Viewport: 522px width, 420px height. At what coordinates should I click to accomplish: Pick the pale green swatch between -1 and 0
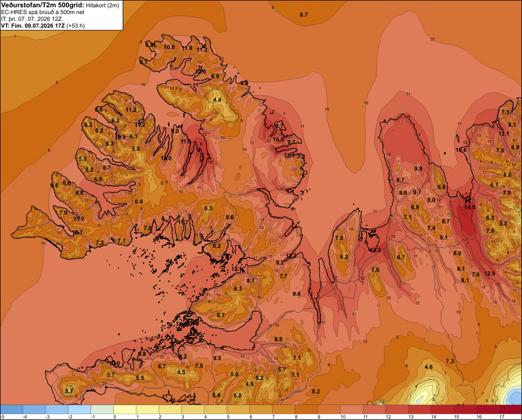(x=102, y=410)
